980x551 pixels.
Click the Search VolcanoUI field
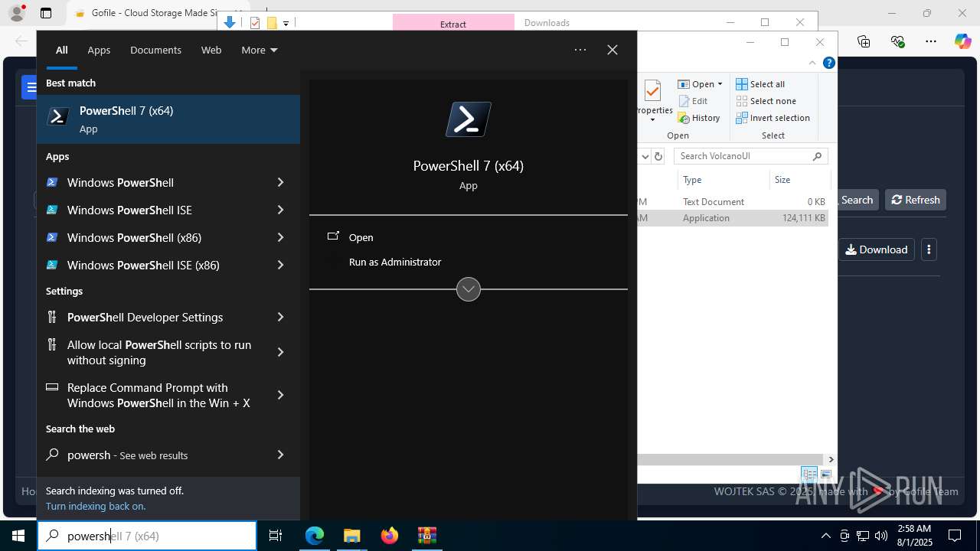(x=750, y=156)
